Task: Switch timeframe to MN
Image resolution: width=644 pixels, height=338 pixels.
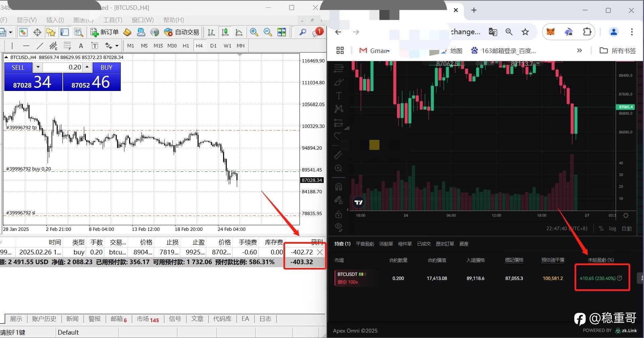Action: point(240,46)
